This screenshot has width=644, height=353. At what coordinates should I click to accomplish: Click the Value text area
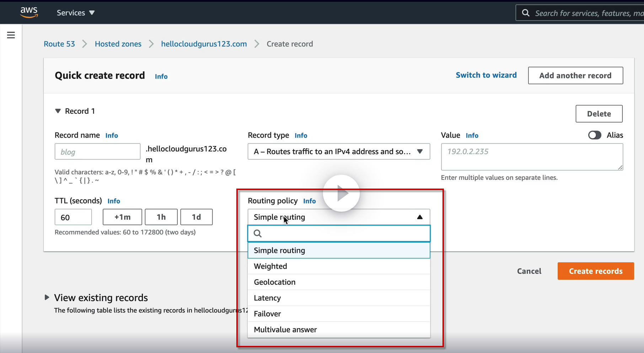[532, 157]
